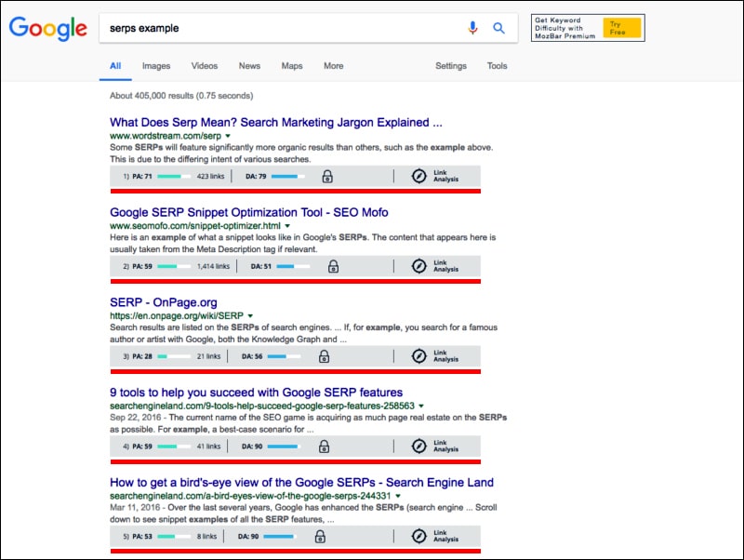This screenshot has height=560, width=744.
Task: Expand the arrow next to seomofo.com snippet-optimizer URL
Action: pos(287,226)
